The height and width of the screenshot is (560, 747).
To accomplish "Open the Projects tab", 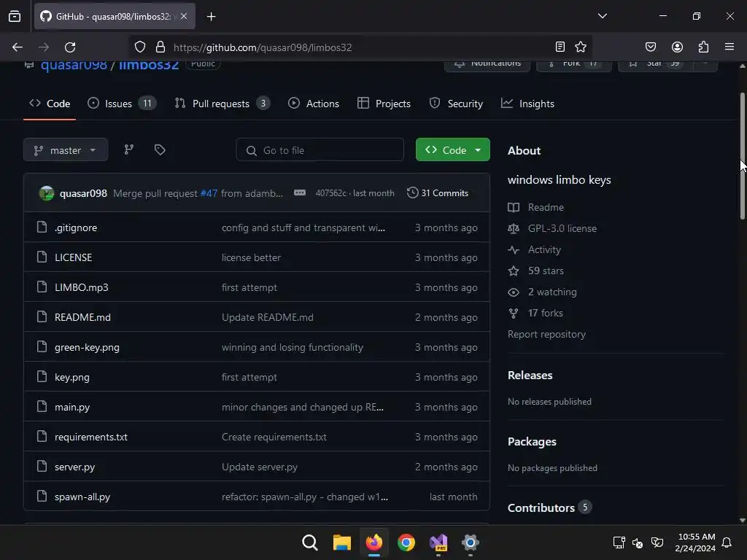I will tap(384, 104).
